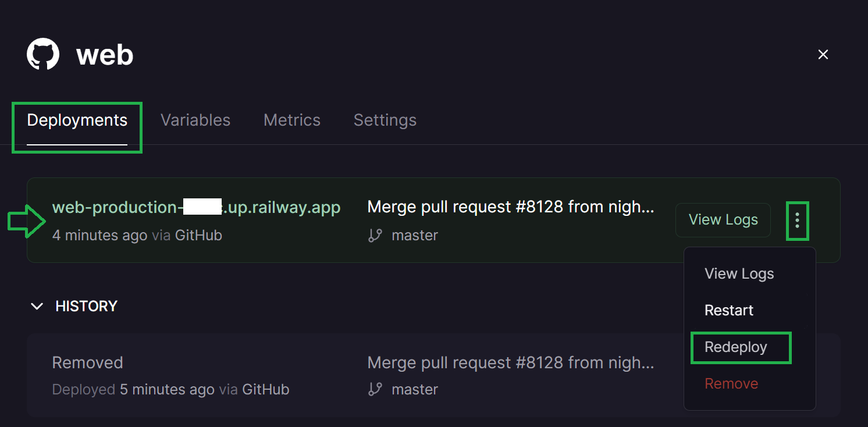Select Restart in the context menu

pos(729,311)
